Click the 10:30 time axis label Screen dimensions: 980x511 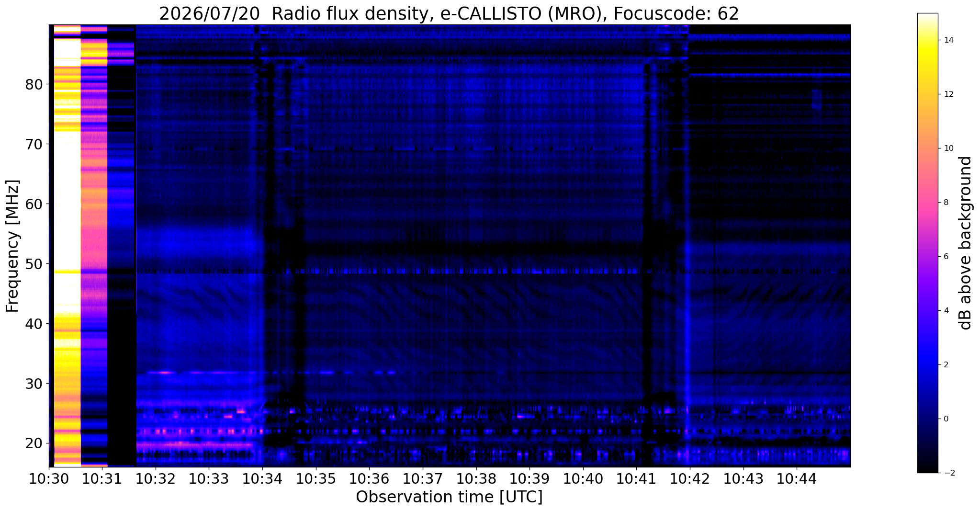coord(49,478)
